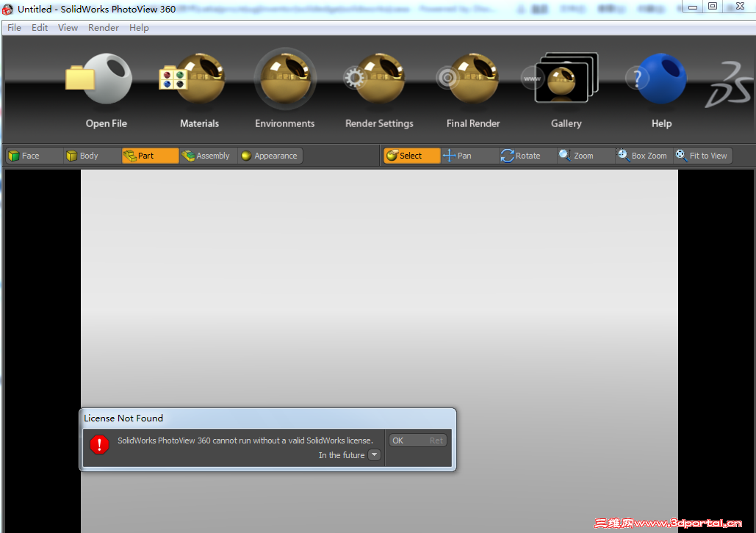Switch selection mode to Assembly
The width and height of the screenshot is (756, 533).
[x=208, y=156]
